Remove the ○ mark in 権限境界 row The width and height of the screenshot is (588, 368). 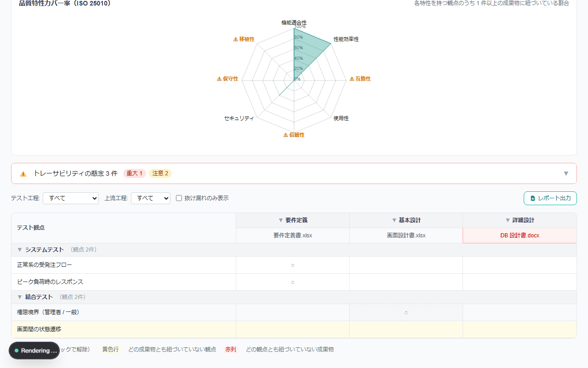pos(406,313)
